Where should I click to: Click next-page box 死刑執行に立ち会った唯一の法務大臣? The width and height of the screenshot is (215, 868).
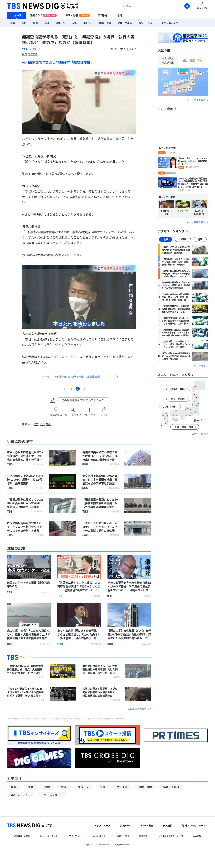coord(79,376)
